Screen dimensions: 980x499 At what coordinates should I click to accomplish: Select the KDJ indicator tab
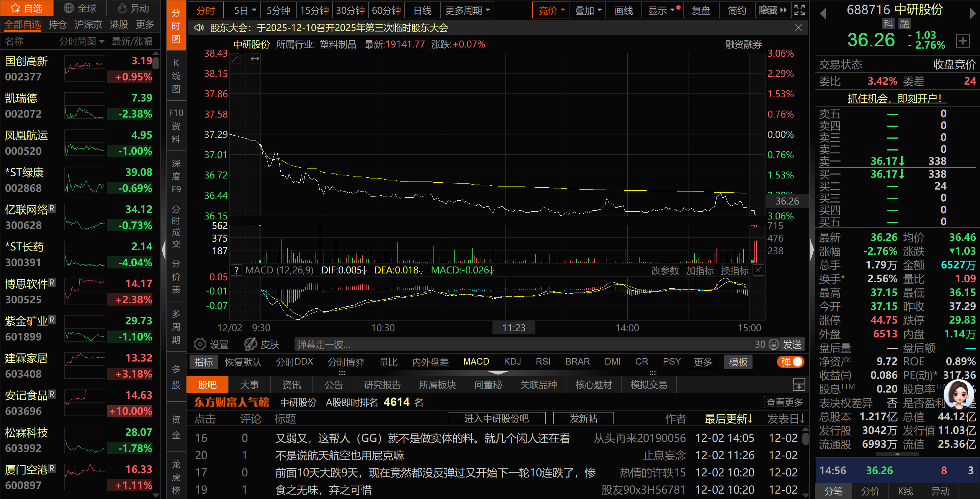point(512,362)
